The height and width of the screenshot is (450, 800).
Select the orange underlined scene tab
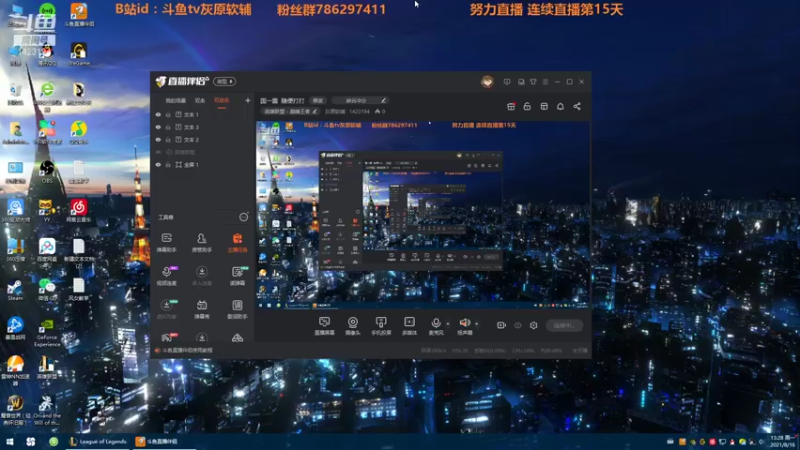click(x=221, y=101)
